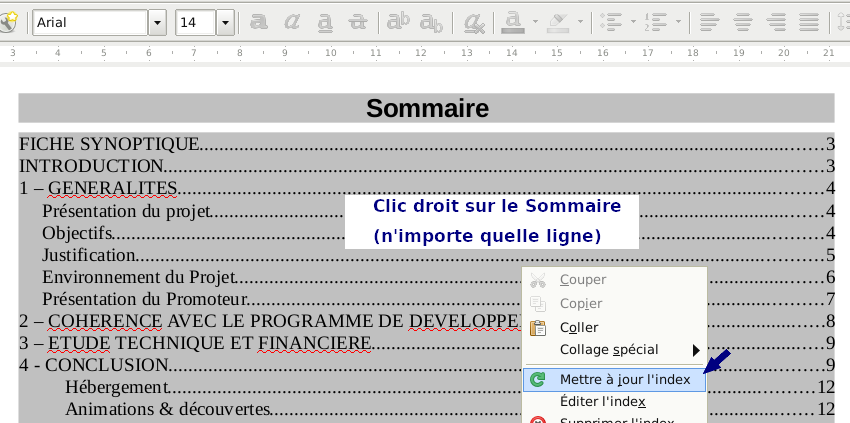
Task: Toggle Underline formatting
Action: click(x=325, y=22)
